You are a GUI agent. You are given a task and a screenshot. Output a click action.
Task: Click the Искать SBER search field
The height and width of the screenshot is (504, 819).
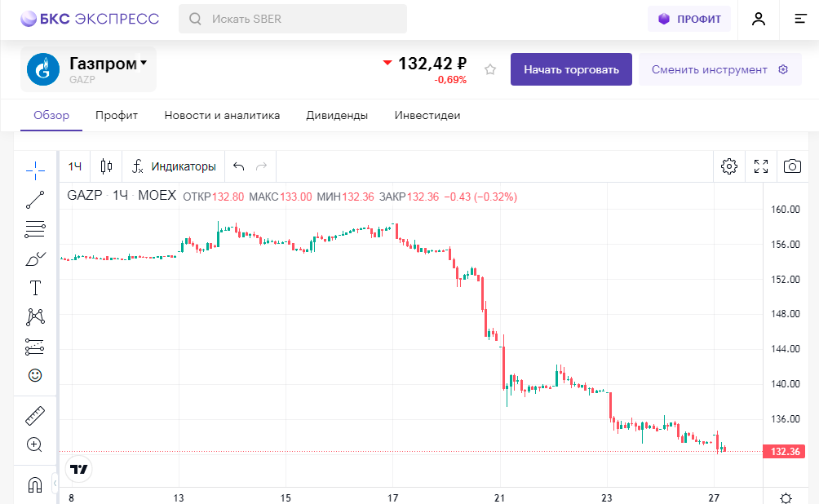[292, 19]
